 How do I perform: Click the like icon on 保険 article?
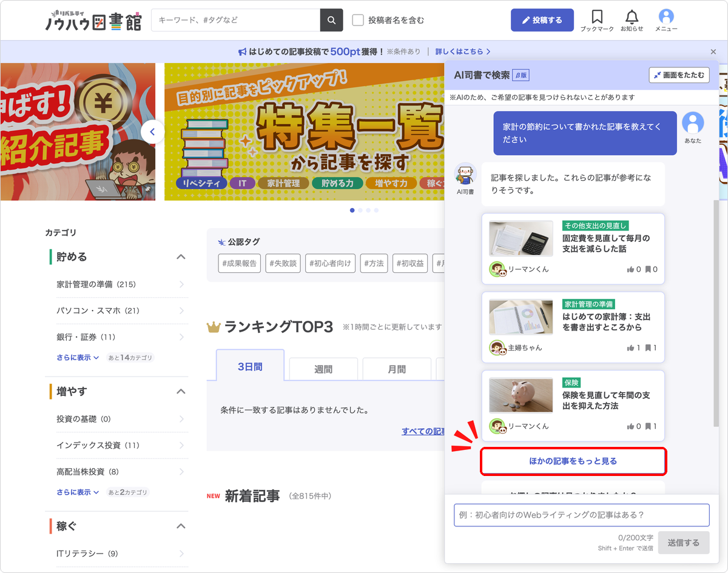(630, 426)
